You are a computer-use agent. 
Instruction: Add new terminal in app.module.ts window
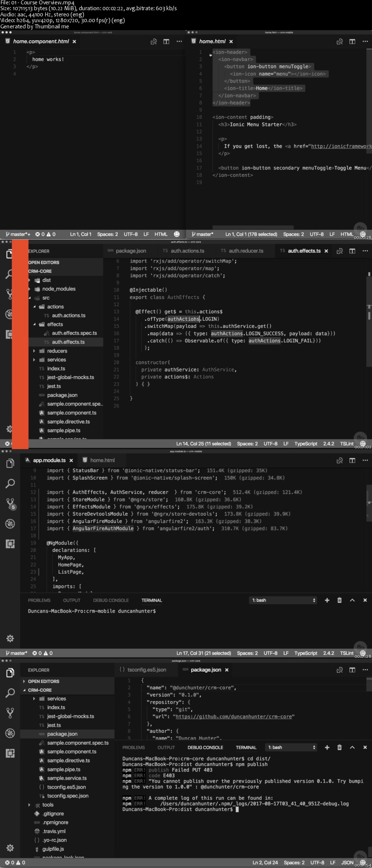point(327,600)
